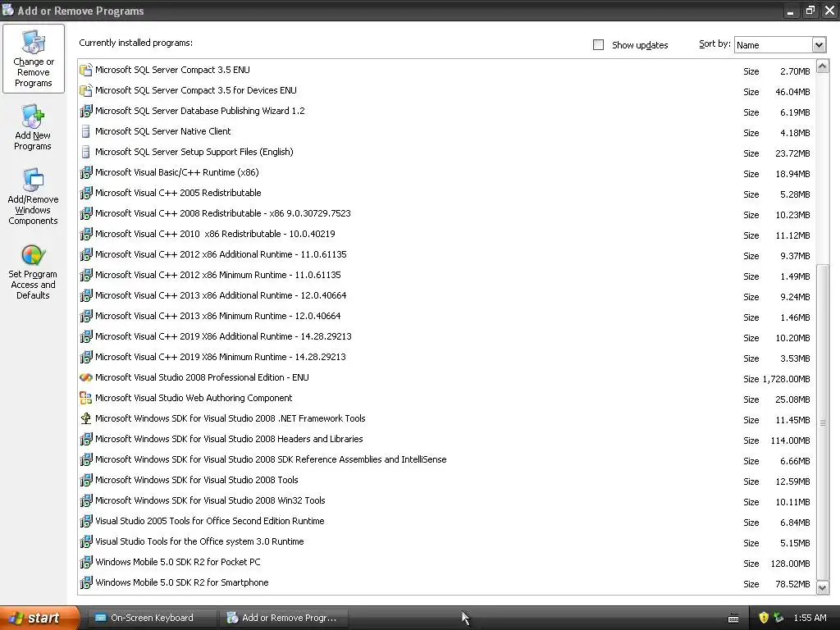Click the SQL Server Database Publishing Wizard icon
Screen dimensions: 840x630
pos(85,111)
